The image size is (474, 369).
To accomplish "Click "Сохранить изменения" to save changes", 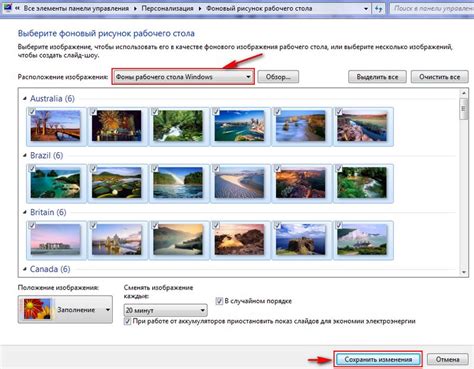I will point(378,359).
